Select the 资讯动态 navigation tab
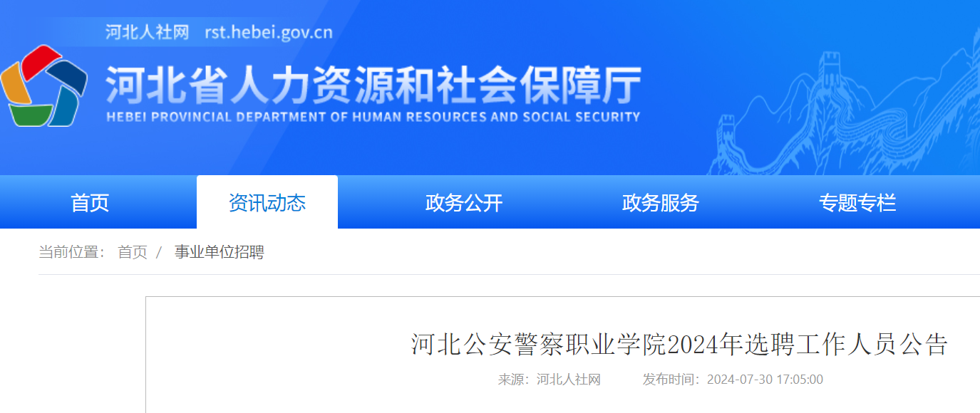The image size is (980, 413). pos(267,203)
